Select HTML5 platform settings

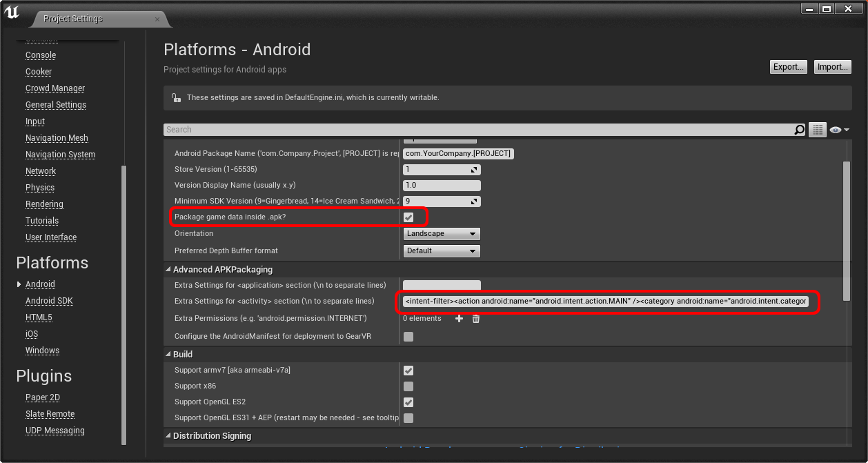pyautogui.click(x=39, y=317)
